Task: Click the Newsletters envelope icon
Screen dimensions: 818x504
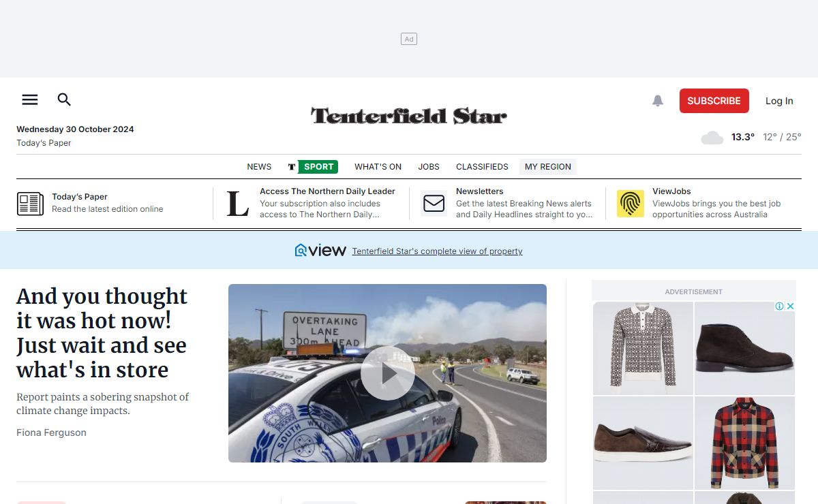Action: pos(434,204)
